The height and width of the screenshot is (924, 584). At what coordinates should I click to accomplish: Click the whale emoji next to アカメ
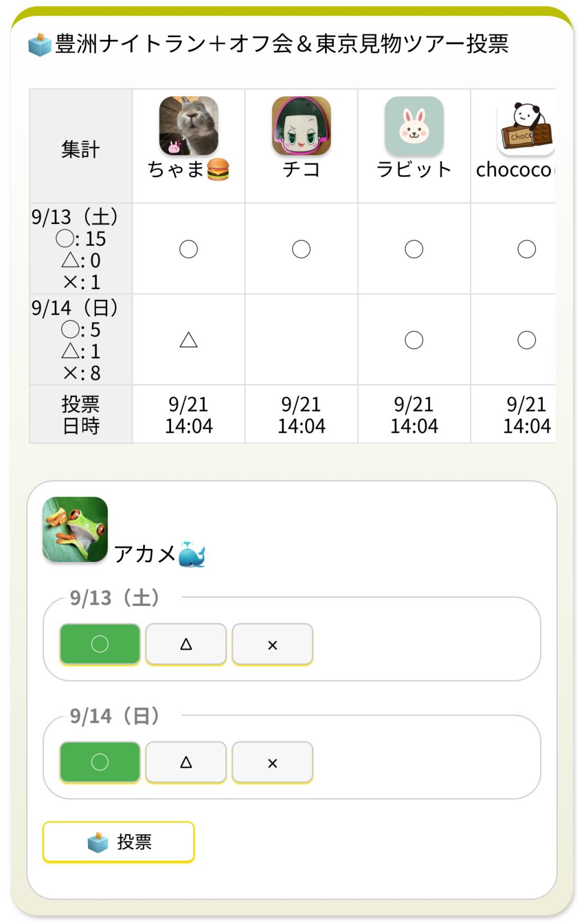tap(192, 554)
